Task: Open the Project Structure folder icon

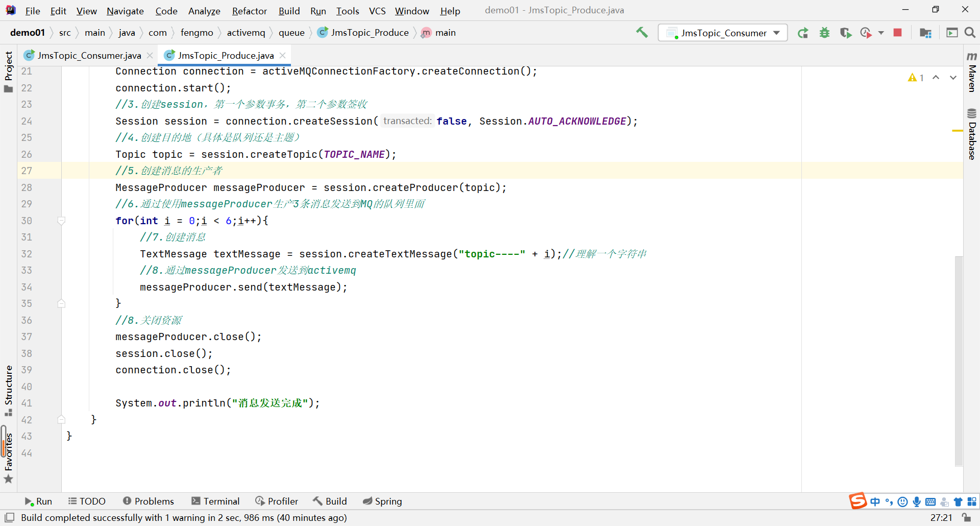Action: 925,33
